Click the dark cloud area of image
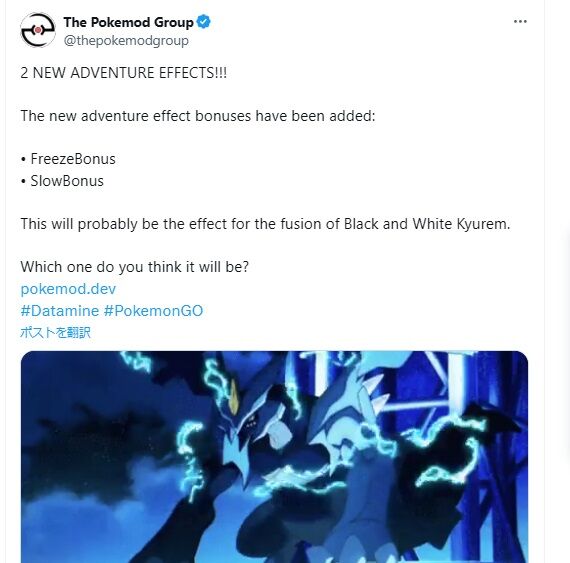Screen dimensions: 570x563 (x=91, y=436)
